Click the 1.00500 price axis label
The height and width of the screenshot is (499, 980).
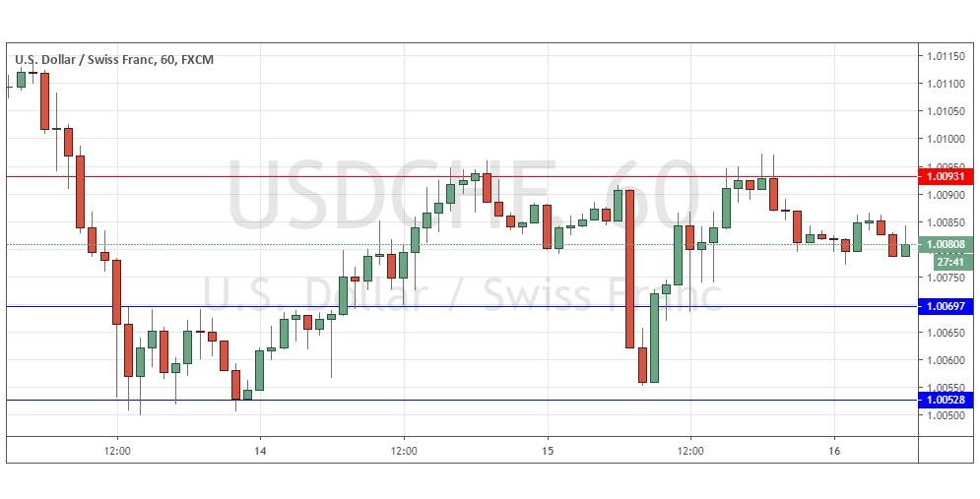pyautogui.click(x=945, y=415)
